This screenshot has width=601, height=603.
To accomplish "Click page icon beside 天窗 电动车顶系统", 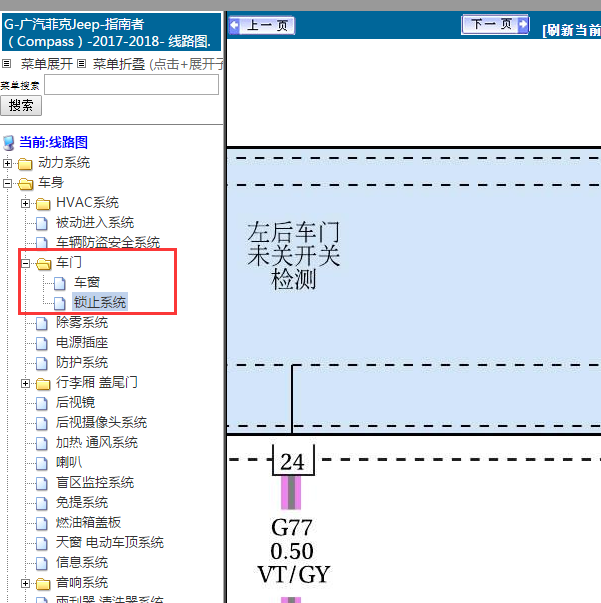I will (x=42, y=543).
